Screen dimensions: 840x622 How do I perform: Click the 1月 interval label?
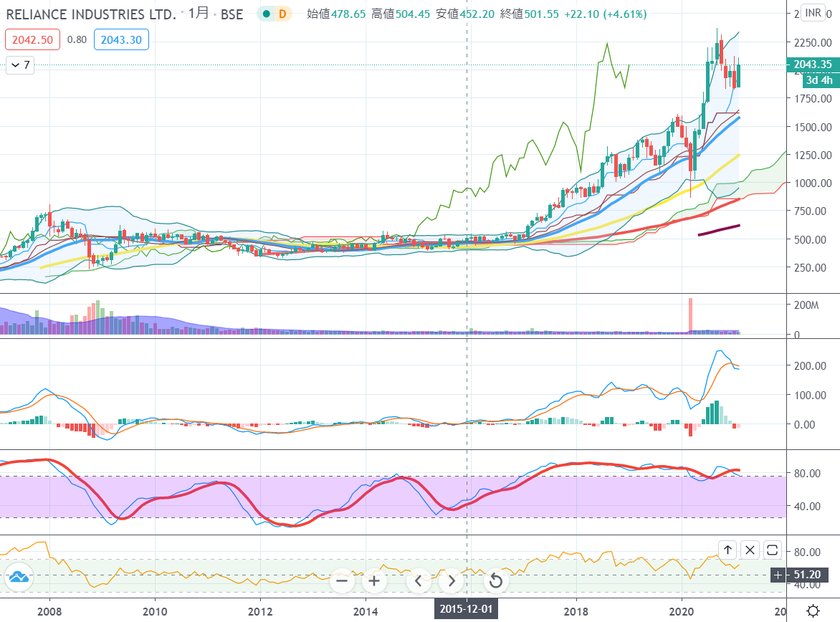point(199,14)
